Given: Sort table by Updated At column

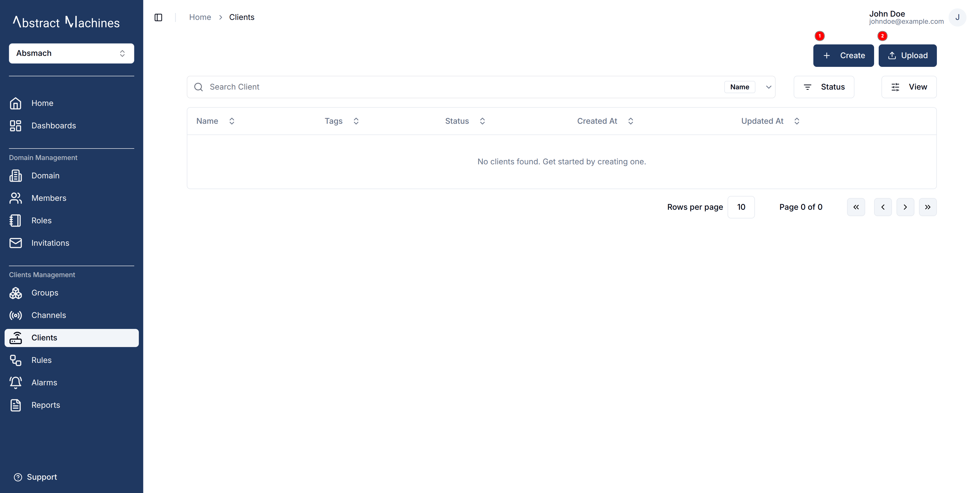Looking at the screenshot, I should click(770, 121).
